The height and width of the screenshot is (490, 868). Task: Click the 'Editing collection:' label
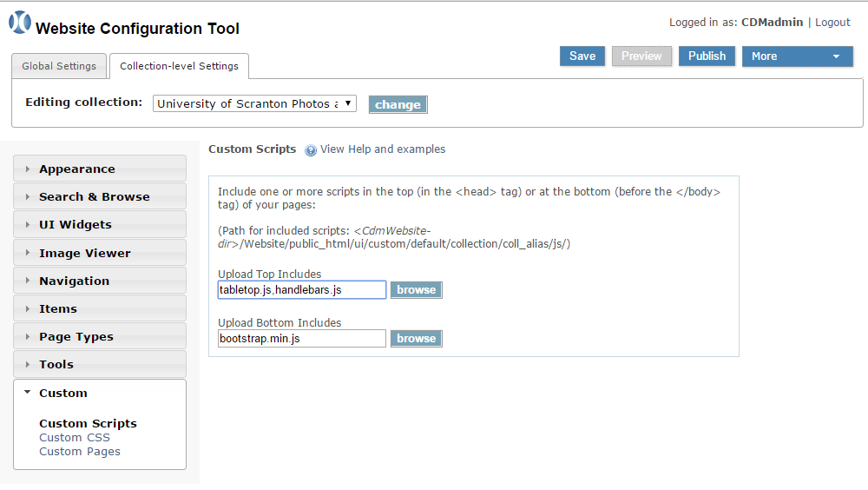[84, 102]
